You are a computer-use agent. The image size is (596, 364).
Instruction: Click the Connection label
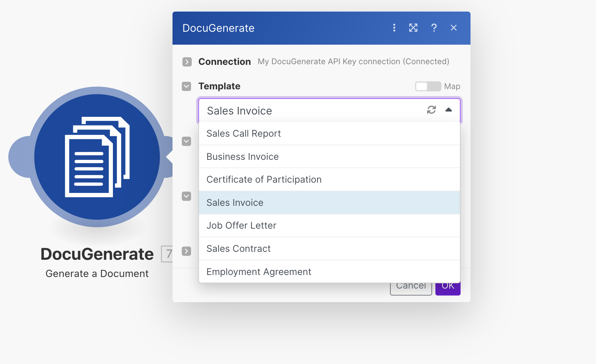click(x=224, y=62)
